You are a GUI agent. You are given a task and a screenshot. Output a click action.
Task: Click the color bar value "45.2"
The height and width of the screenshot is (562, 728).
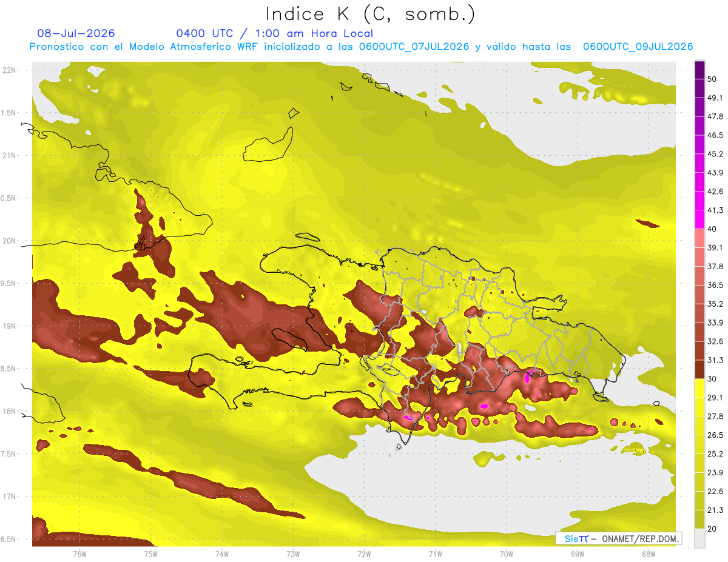[x=715, y=154]
